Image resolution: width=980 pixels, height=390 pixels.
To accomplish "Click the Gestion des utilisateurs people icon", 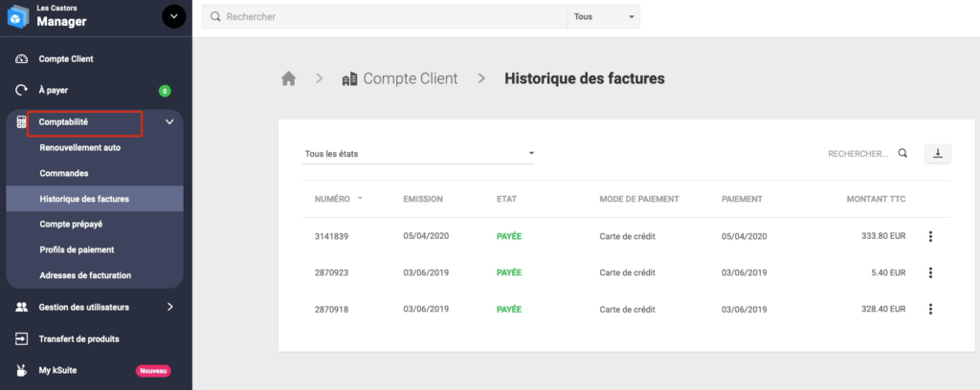I will pyautogui.click(x=21, y=307).
